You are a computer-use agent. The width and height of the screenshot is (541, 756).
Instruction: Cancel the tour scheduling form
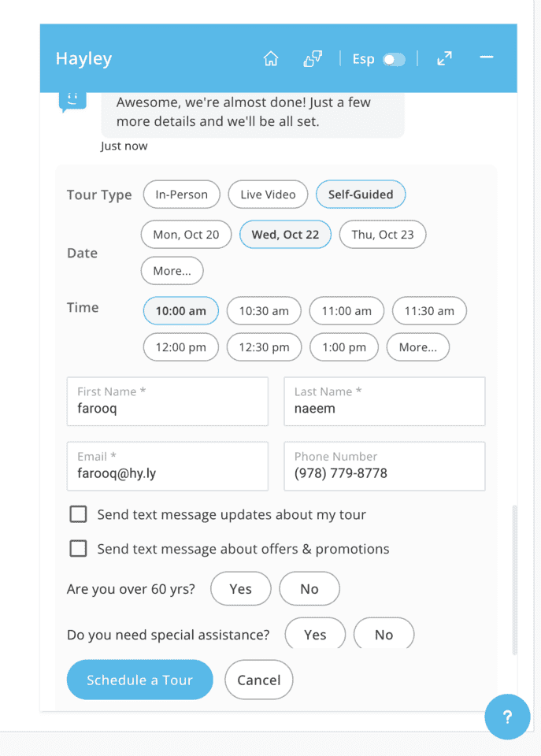pos(258,680)
